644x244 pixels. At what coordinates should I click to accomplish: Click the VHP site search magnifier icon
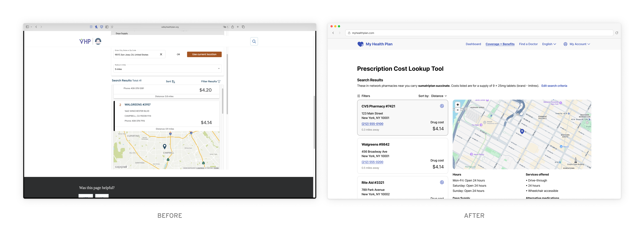click(254, 42)
